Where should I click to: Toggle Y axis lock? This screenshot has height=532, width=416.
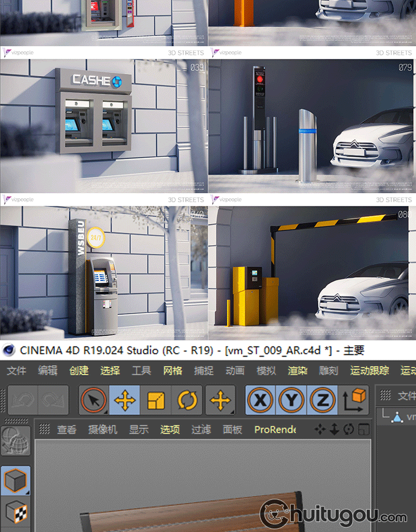[291, 400]
